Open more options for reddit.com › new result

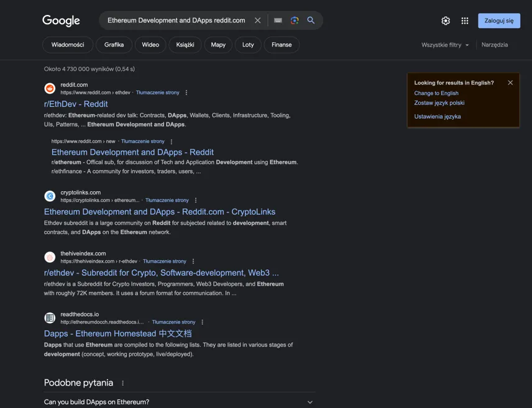point(172,142)
